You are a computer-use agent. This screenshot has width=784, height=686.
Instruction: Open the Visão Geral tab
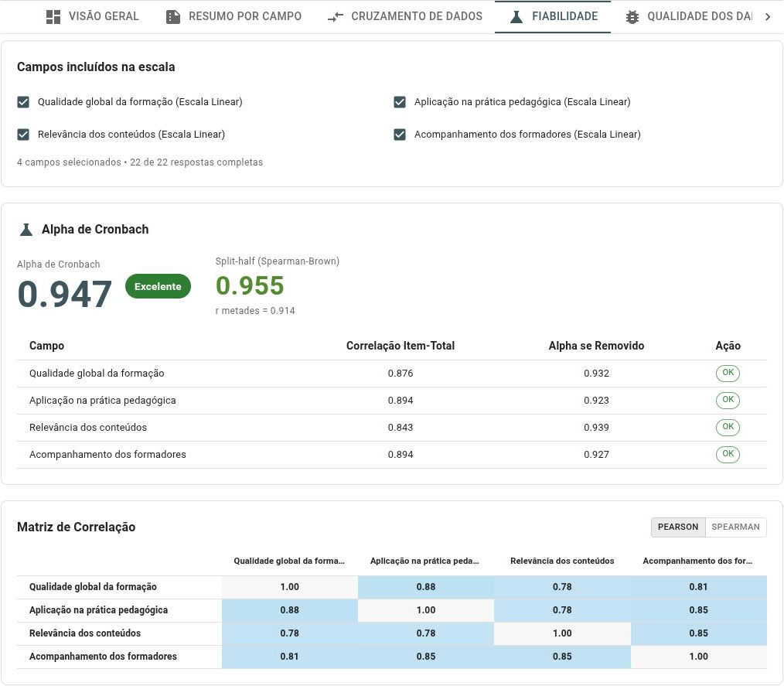click(93, 16)
